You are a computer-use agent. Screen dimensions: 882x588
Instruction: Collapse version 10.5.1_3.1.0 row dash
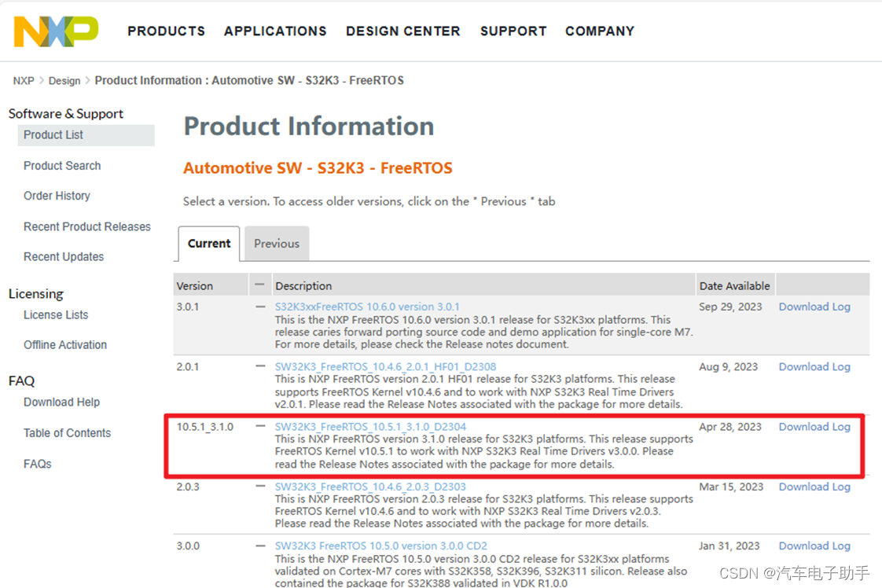(x=260, y=427)
